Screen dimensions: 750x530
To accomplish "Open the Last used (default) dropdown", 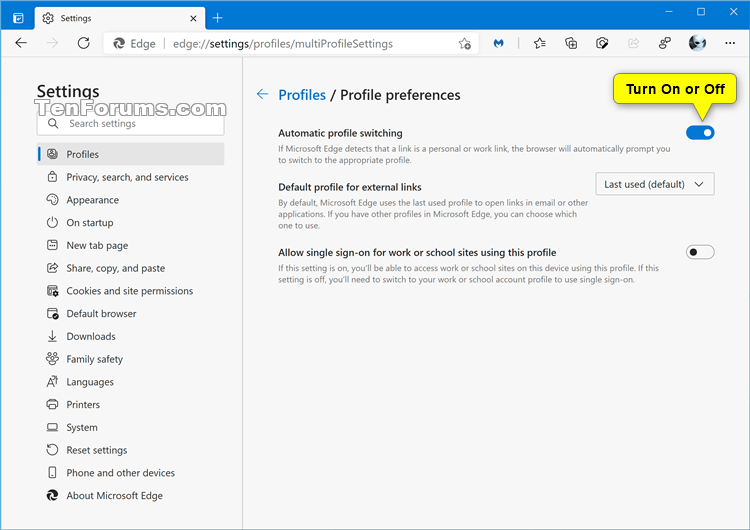I will click(x=655, y=184).
